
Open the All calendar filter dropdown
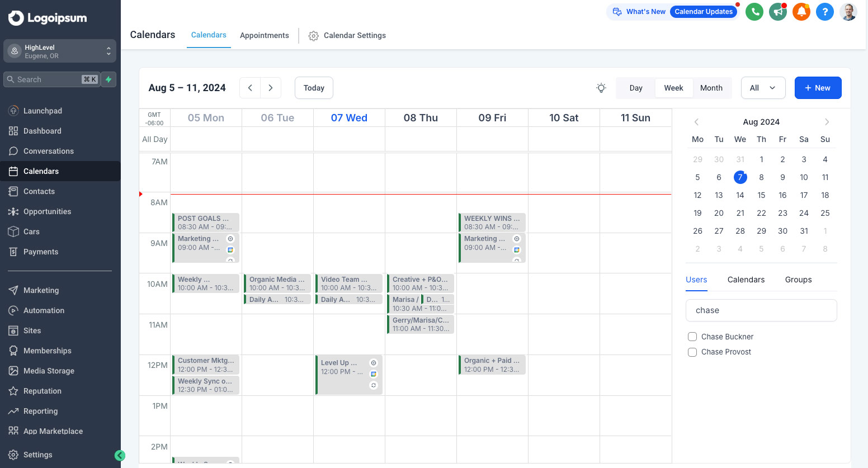click(x=763, y=88)
